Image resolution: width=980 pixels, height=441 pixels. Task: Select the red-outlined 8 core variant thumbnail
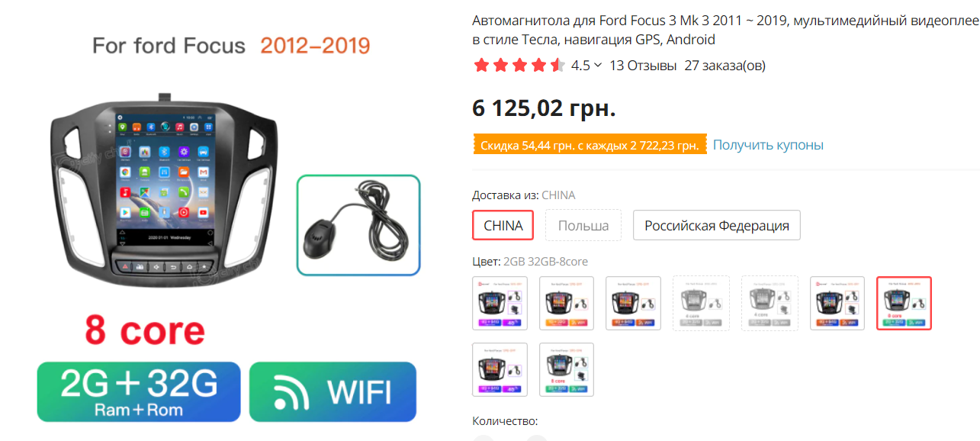904,303
